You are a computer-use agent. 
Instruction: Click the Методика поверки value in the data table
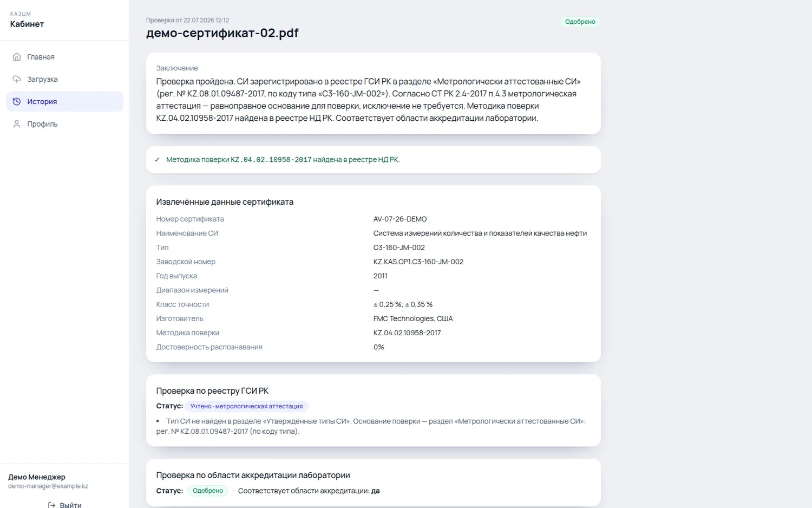point(407,333)
